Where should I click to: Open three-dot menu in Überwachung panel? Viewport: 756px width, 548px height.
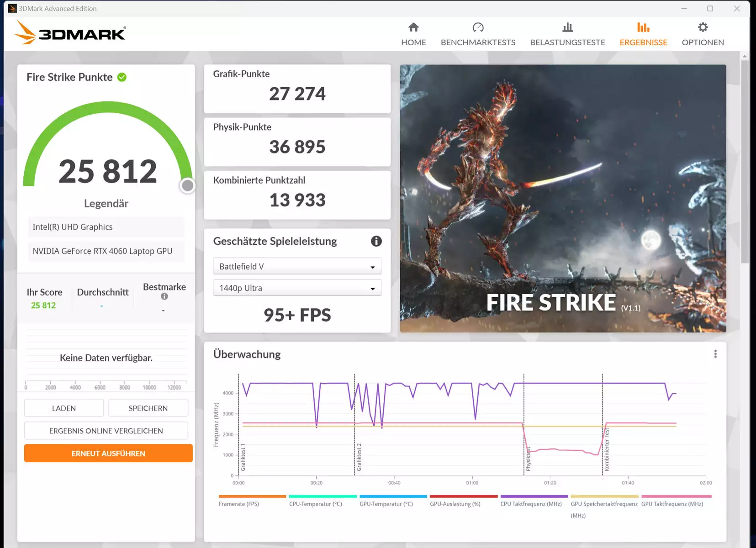coord(715,354)
